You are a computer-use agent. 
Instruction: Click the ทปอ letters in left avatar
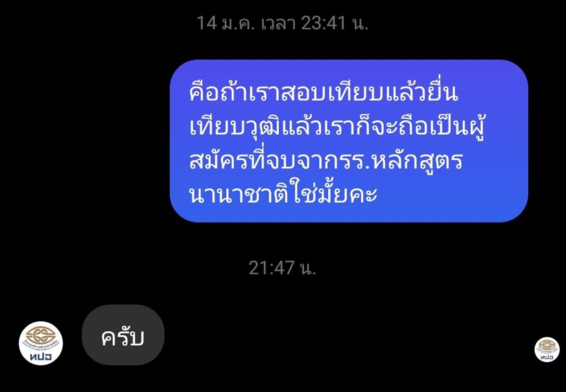[x=41, y=357]
